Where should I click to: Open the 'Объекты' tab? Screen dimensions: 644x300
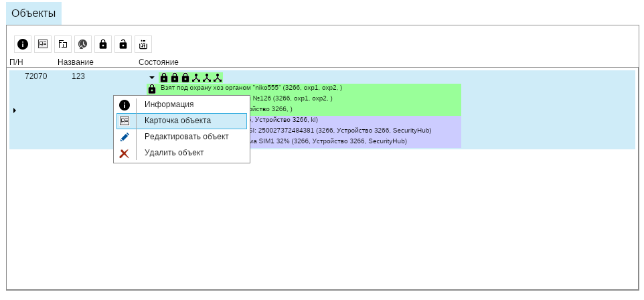[x=33, y=13]
